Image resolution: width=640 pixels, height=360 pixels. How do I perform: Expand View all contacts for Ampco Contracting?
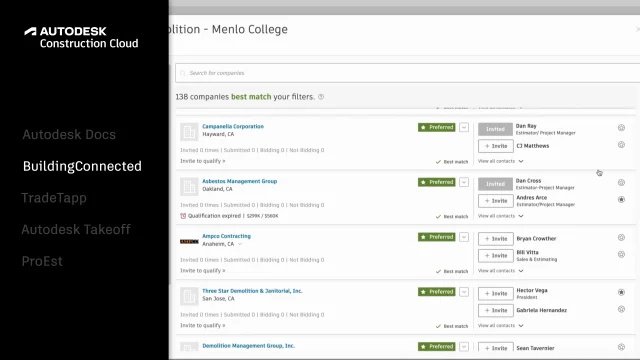(500, 271)
